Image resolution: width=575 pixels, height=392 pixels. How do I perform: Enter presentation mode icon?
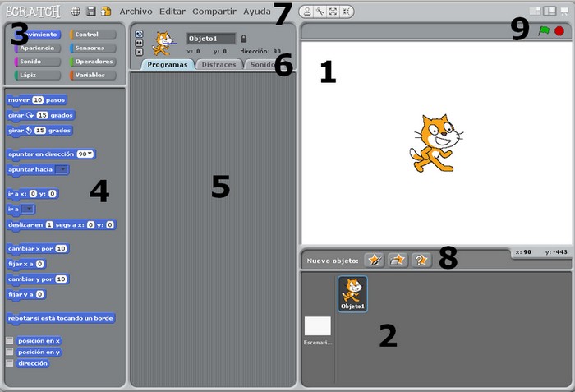pos(564,12)
